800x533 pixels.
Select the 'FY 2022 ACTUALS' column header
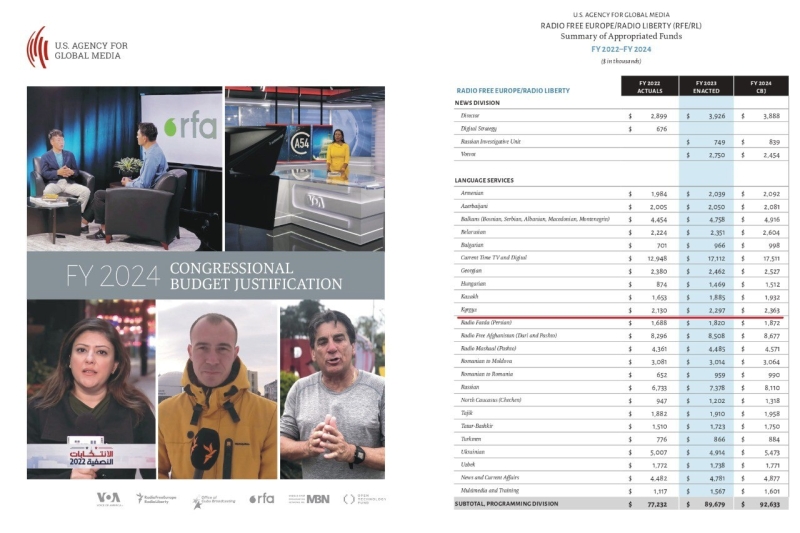649,86
